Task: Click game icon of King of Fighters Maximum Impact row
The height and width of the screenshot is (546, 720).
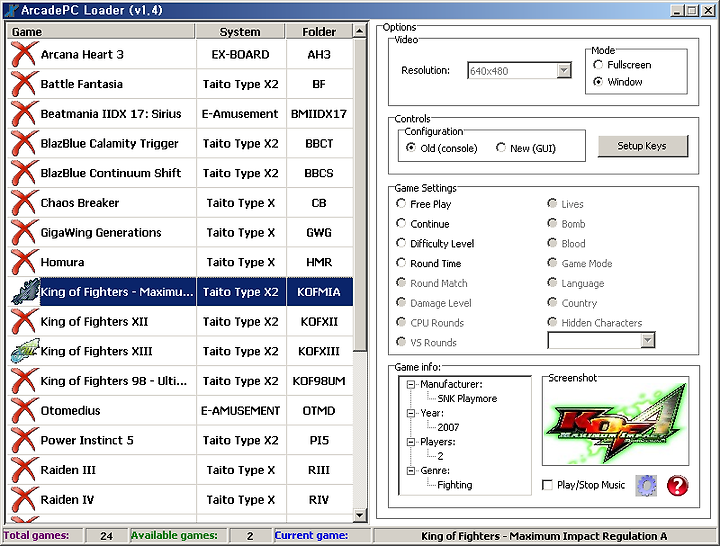Action: (x=25, y=292)
